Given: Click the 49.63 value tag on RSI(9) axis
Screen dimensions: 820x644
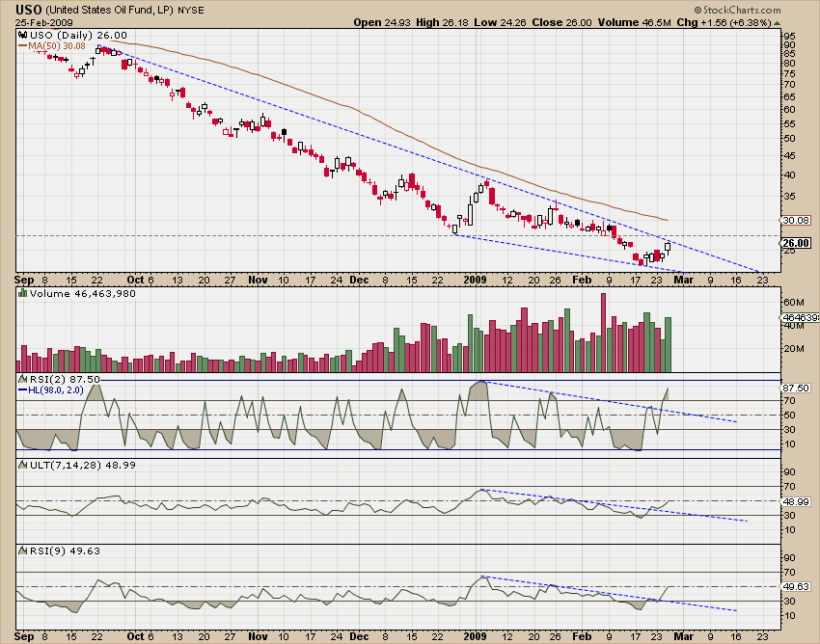Looking at the screenshot, I should (x=796, y=586).
